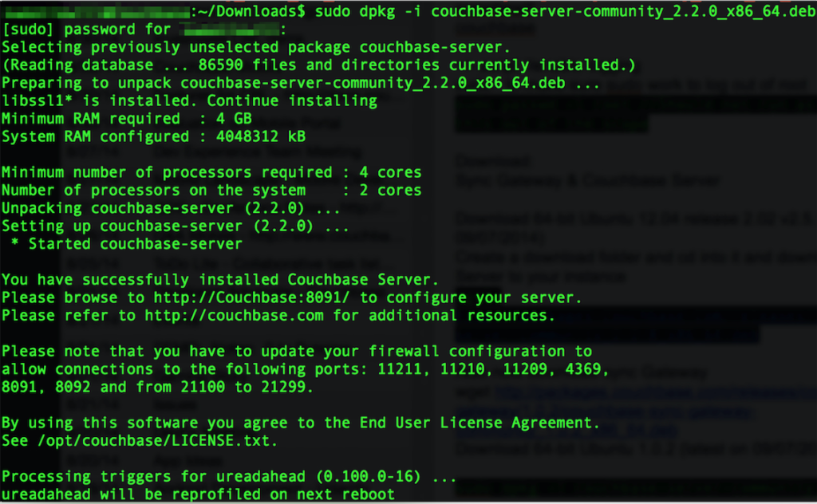
Task: Click the 'Minimum RAM required : 4 GB' line
Action: point(127,119)
